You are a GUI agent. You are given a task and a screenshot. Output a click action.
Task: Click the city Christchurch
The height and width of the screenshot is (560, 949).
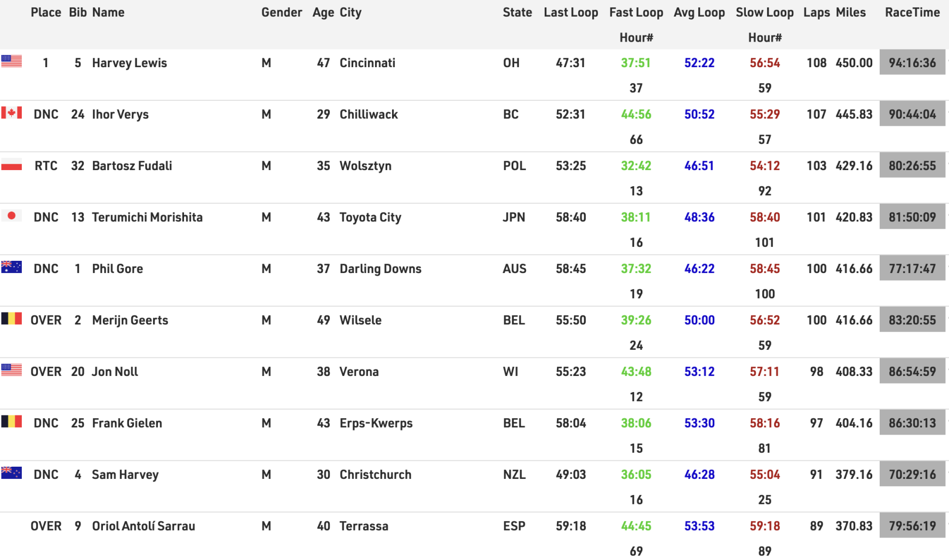click(x=376, y=474)
